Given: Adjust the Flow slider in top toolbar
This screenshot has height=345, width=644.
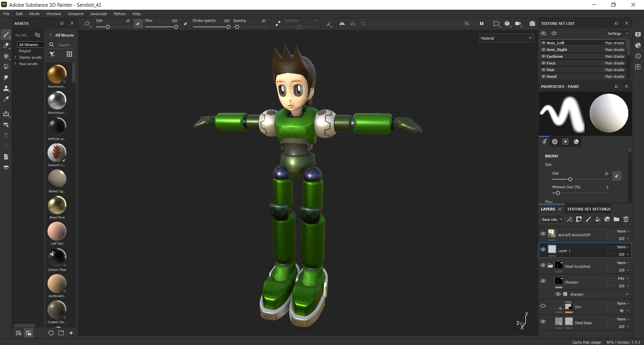Looking at the screenshot, I should [176, 27].
